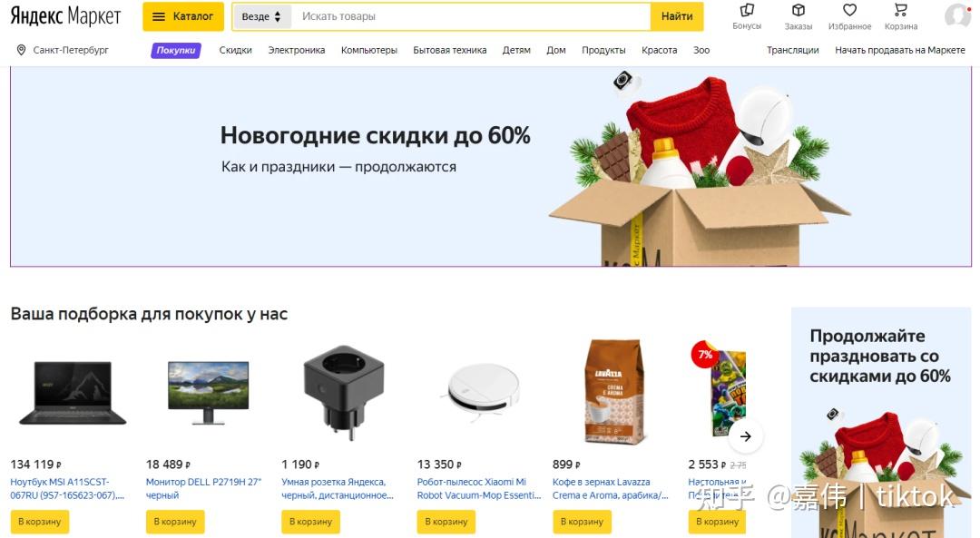Screen dimensions: 980x538
Task: Click the Найти search button
Action: pos(677,17)
